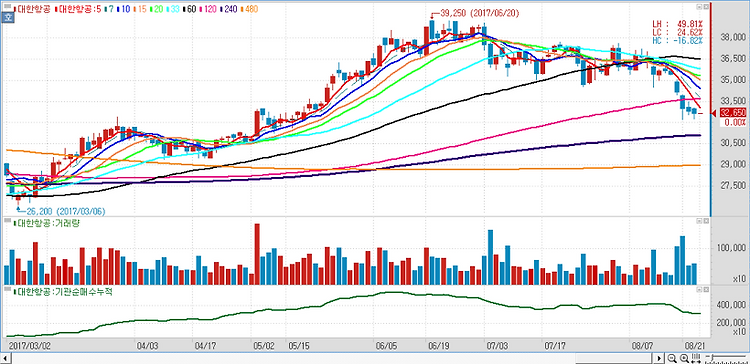Screen dimensions: 750x364
Task: Click the 400,000 cumulative axis label
Action: (732, 305)
